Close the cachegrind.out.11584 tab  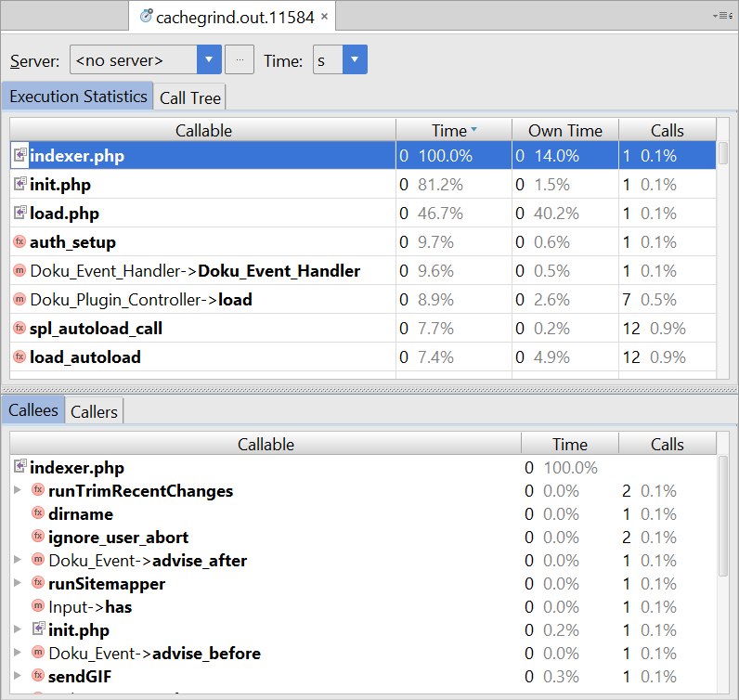(324, 17)
